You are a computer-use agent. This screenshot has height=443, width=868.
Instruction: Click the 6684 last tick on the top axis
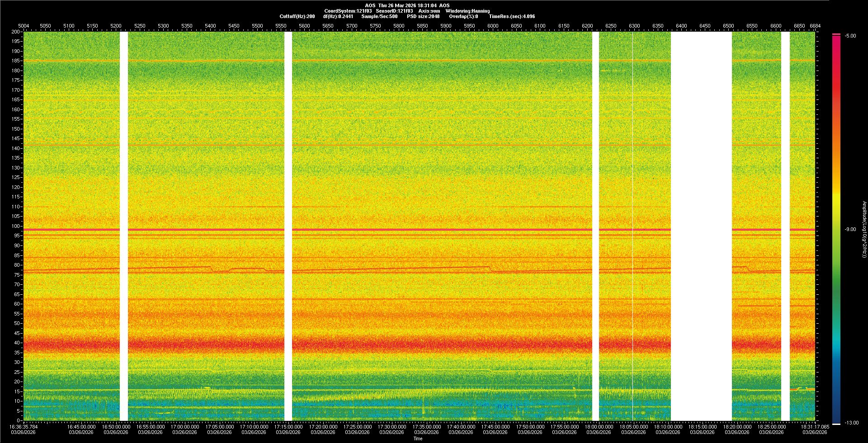[x=815, y=26]
